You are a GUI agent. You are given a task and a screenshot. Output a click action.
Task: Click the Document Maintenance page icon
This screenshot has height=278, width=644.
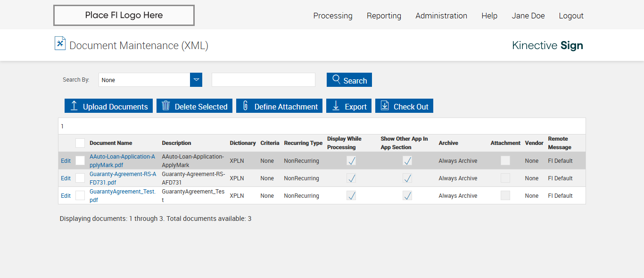pos(60,43)
